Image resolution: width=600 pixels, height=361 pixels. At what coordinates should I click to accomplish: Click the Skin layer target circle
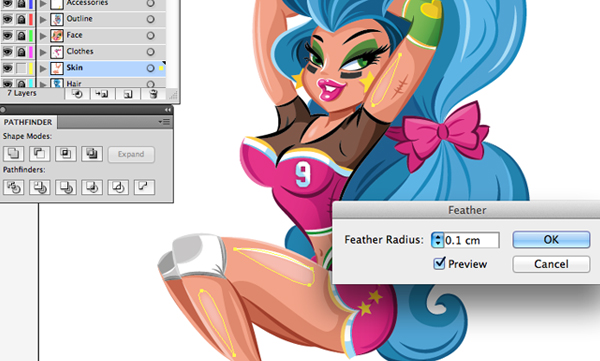pyautogui.click(x=150, y=68)
